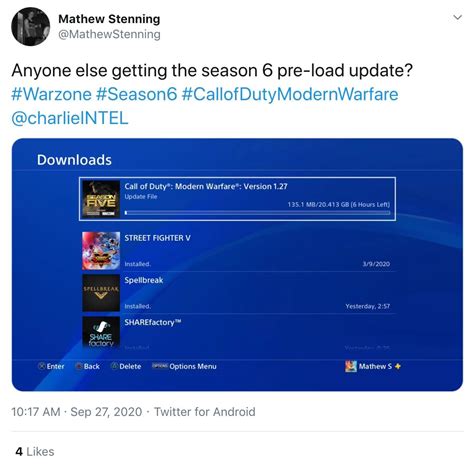This screenshot has width=474, height=470.
Task: Select the SHAREfactory app icon
Action: pos(101,332)
